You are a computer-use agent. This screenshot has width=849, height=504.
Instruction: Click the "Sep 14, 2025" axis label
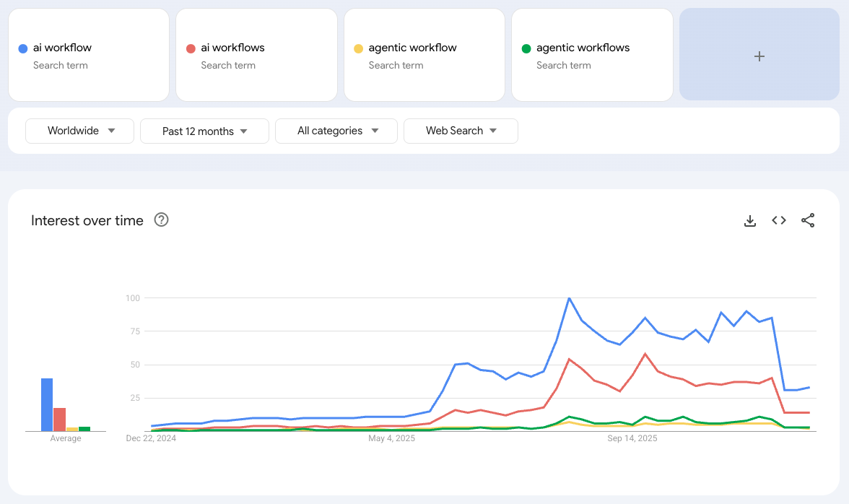tap(632, 438)
